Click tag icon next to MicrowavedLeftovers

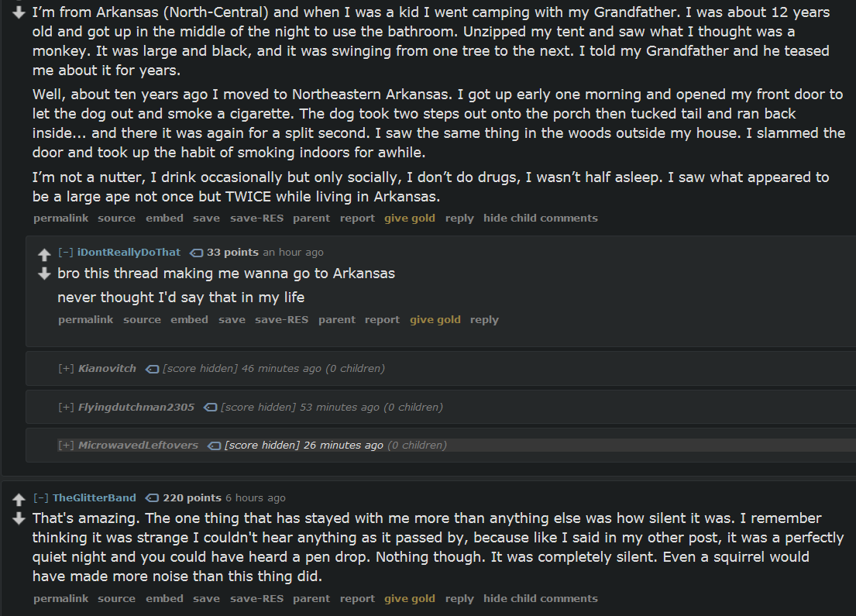(x=214, y=446)
